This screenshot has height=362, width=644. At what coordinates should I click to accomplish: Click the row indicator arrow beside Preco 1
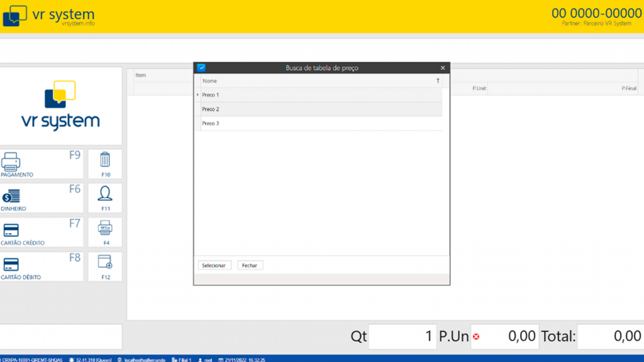(197, 95)
